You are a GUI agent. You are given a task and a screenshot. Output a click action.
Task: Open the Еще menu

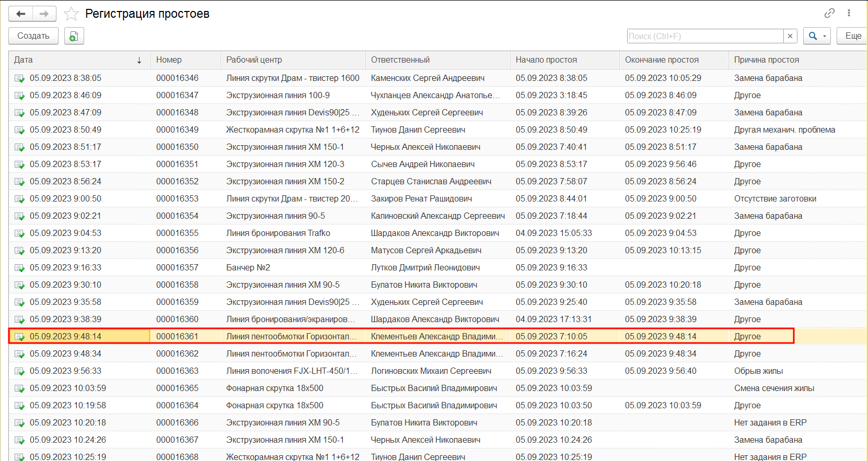pyautogui.click(x=853, y=36)
